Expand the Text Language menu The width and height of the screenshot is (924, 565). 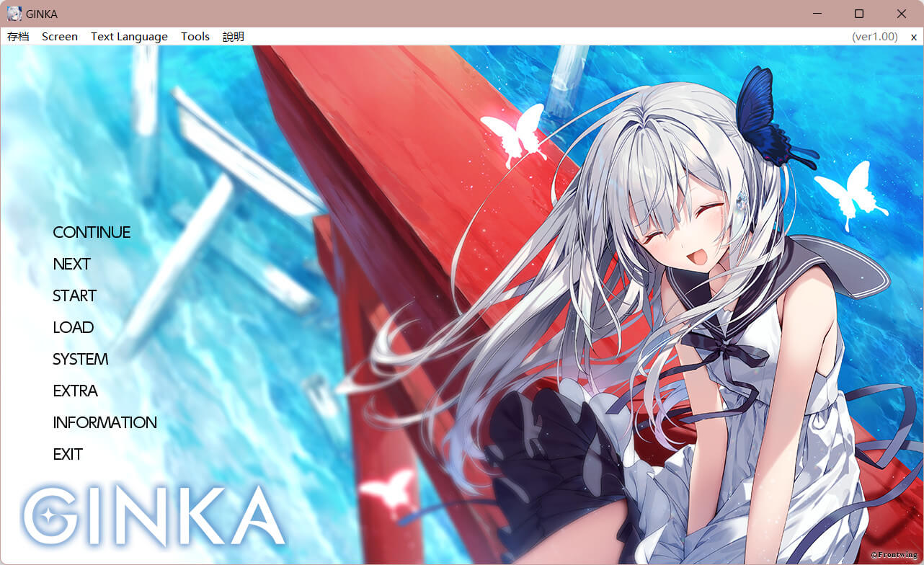[x=129, y=37]
